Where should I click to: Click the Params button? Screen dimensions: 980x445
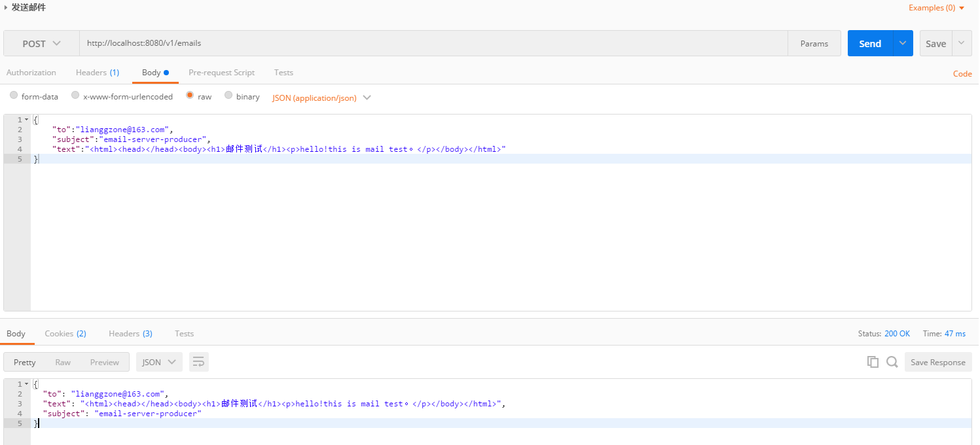click(x=814, y=43)
